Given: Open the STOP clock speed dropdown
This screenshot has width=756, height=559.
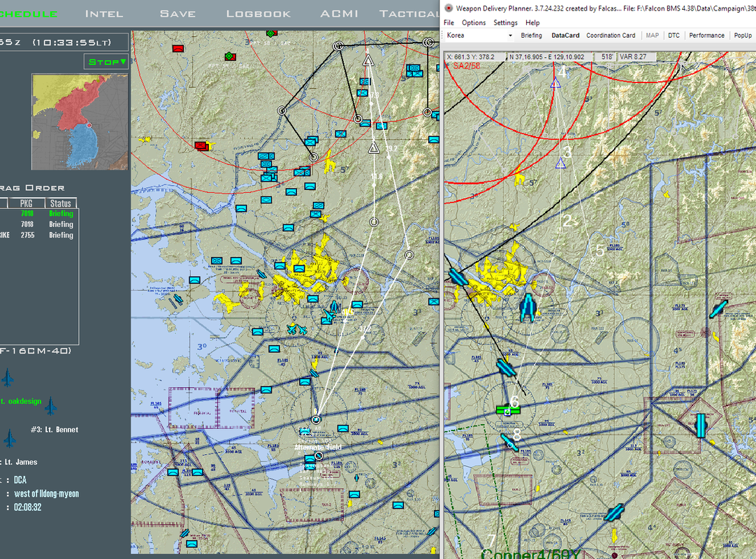Looking at the screenshot, I should (x=107, y=61).
